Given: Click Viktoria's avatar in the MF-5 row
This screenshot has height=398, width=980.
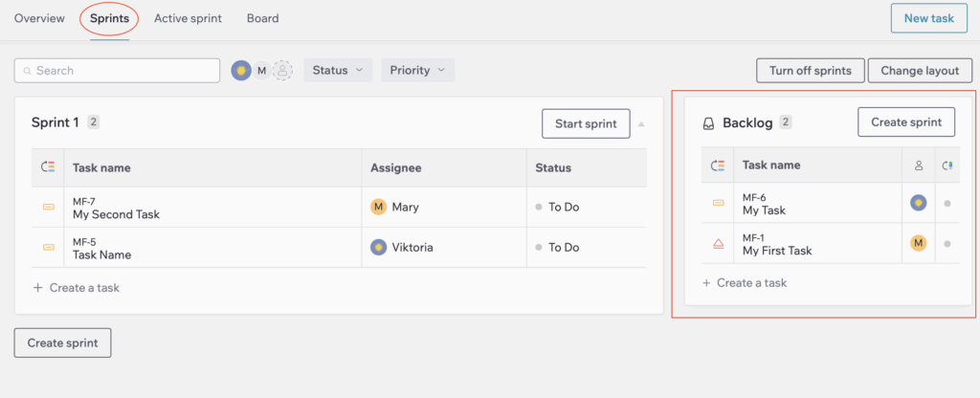Looking at the screenshot, I should point(378,248).
